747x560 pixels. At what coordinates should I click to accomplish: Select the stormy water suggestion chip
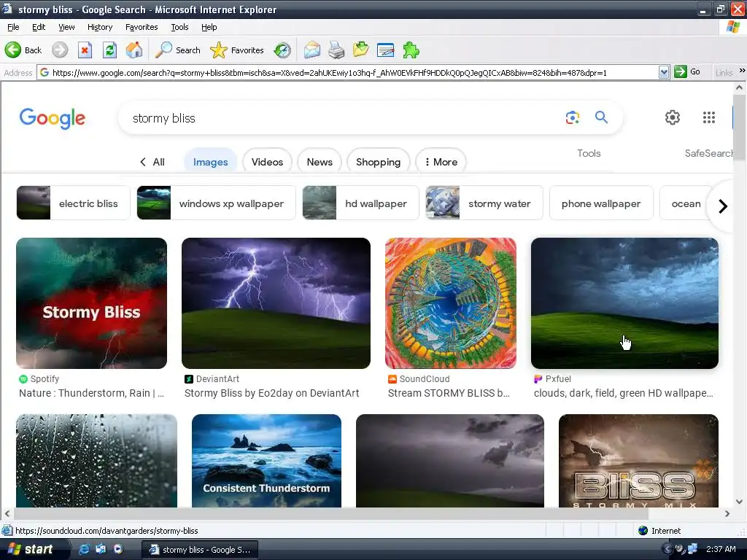pos(484,203)
